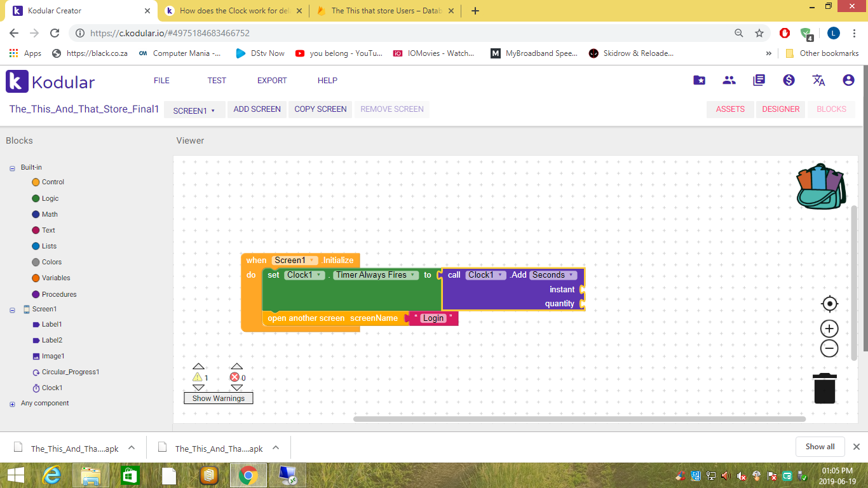This screenshot has height=488, width=868.
Task: Select Clock1 in the component tree
Action: tap(52, 388)
